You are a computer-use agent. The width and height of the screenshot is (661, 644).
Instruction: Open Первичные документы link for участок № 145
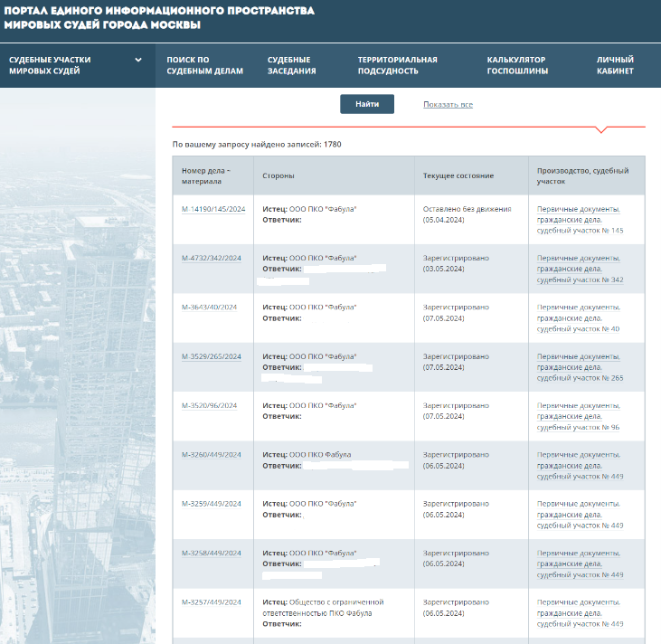pyautogui.click(x=579, y=209)
